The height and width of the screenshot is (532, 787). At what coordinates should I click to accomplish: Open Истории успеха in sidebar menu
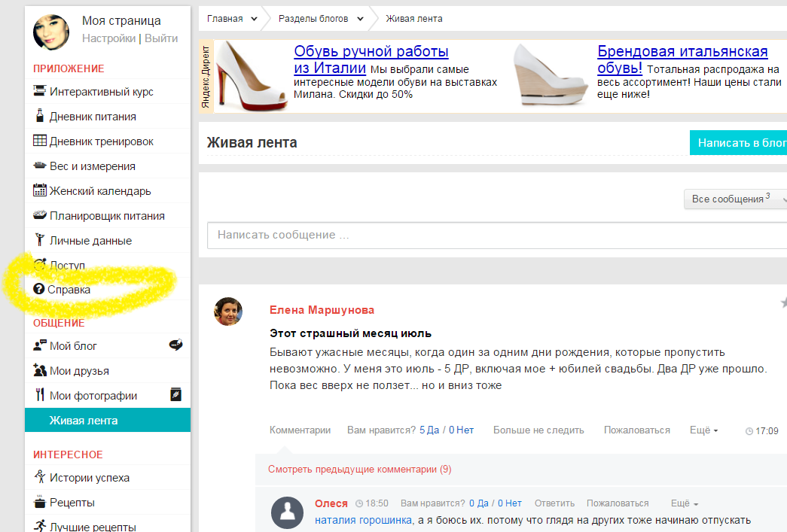click(89, 478)
